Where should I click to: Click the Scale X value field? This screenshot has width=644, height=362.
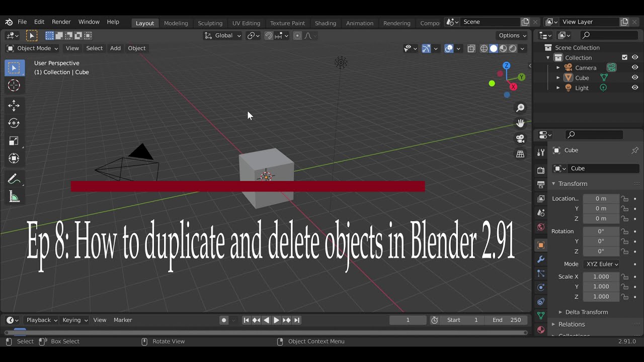click(601, 277)
